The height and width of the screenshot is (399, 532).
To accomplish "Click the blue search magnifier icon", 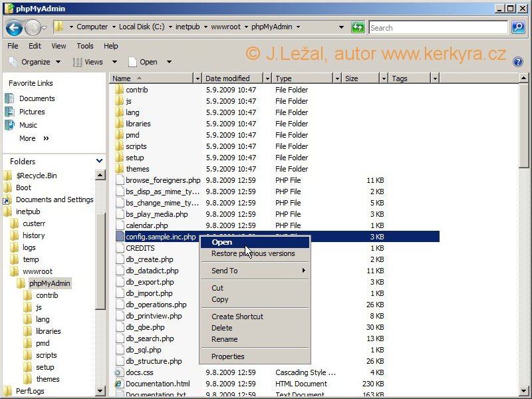I will coord(518,27).
